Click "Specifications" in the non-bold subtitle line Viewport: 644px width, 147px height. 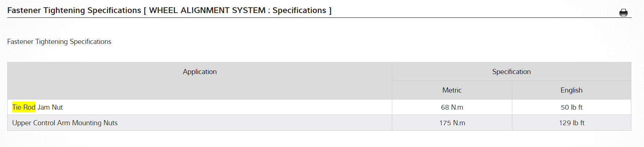click(90, 42)
